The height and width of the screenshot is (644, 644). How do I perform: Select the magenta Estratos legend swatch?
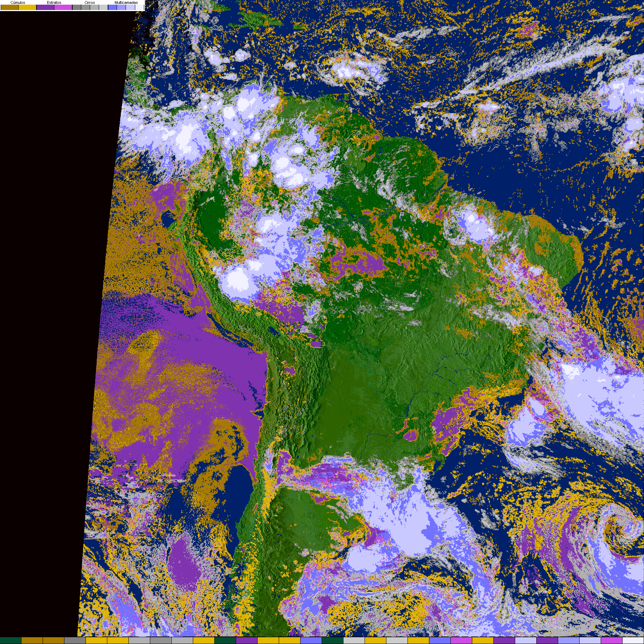tap(63, 7)
